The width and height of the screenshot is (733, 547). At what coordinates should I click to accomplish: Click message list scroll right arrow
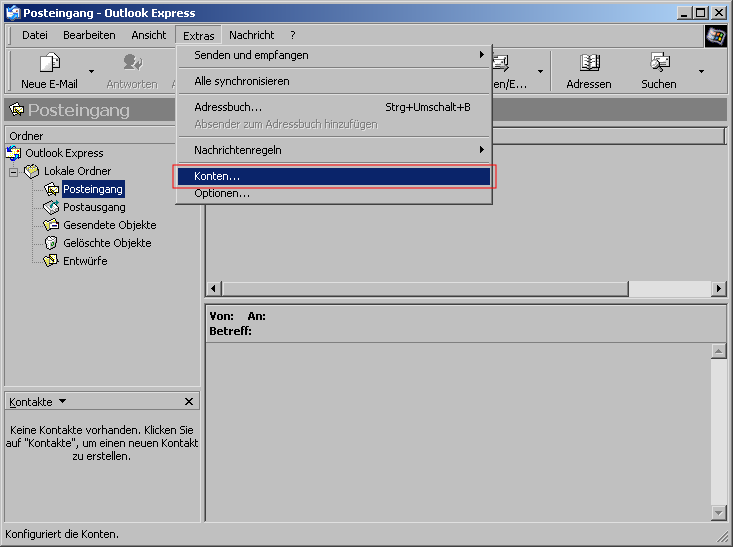[x=719, y=289]
